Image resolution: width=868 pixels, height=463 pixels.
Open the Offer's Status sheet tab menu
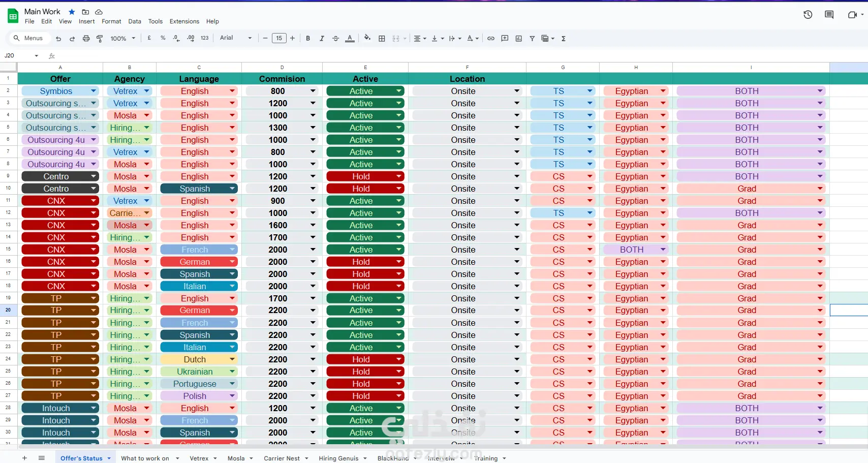pos(108,458)
